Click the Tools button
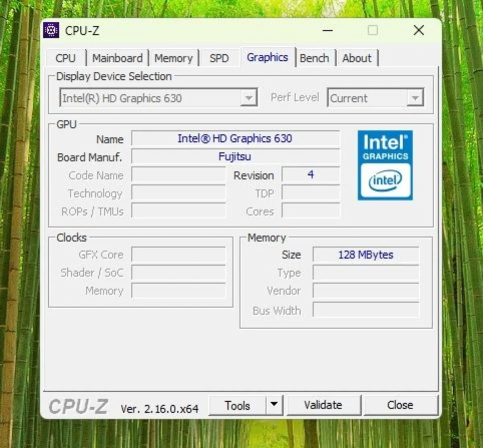Viewport: 483px width, 448px height. click(x=237, y=405)
